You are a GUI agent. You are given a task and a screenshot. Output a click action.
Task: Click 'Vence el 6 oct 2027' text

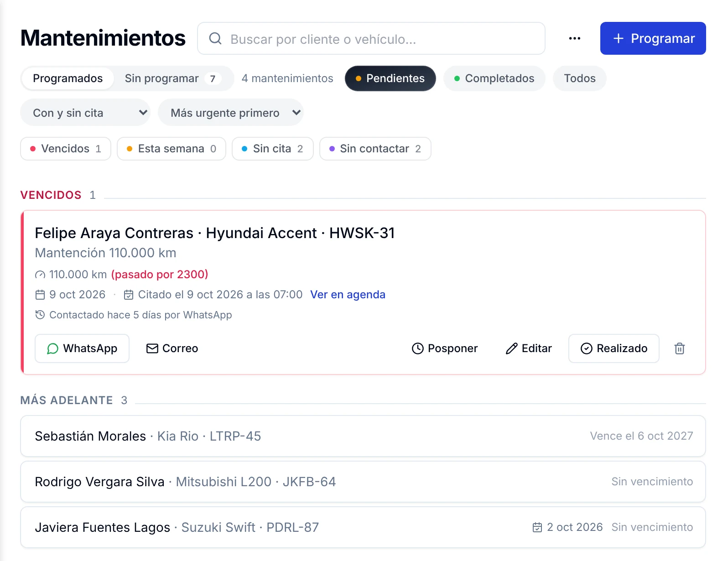(642, 436)
